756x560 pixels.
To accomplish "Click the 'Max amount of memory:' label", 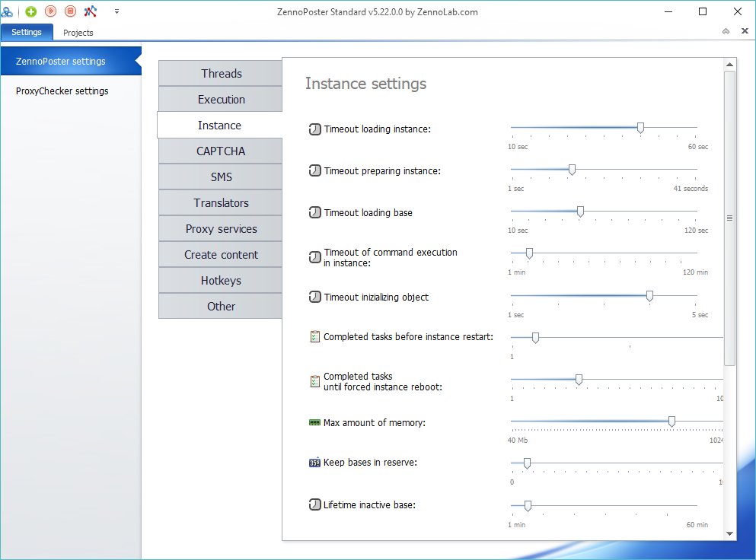I will point(375,422).
